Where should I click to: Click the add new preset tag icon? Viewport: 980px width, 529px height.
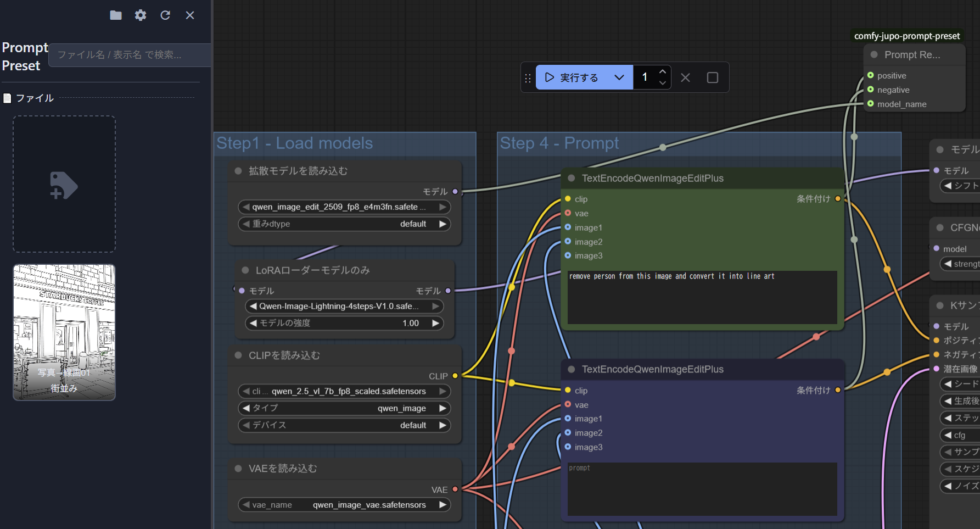pos(64,185)
